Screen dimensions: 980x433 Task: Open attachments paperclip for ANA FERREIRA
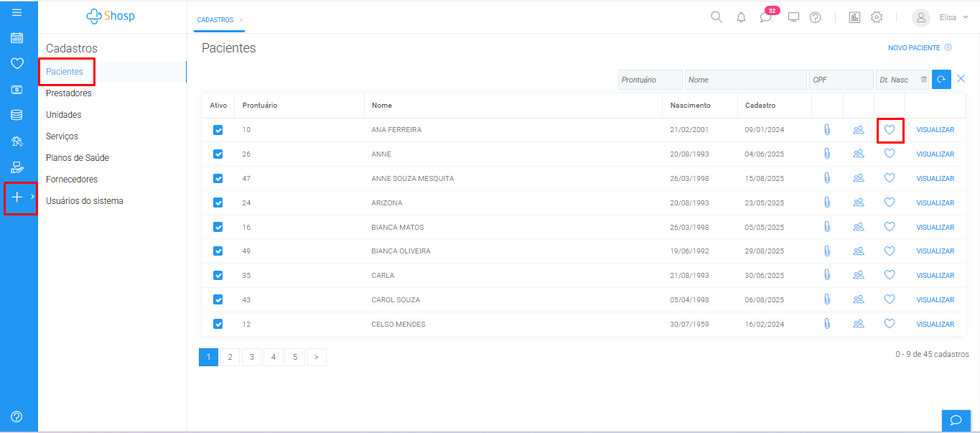coord(826,130)
